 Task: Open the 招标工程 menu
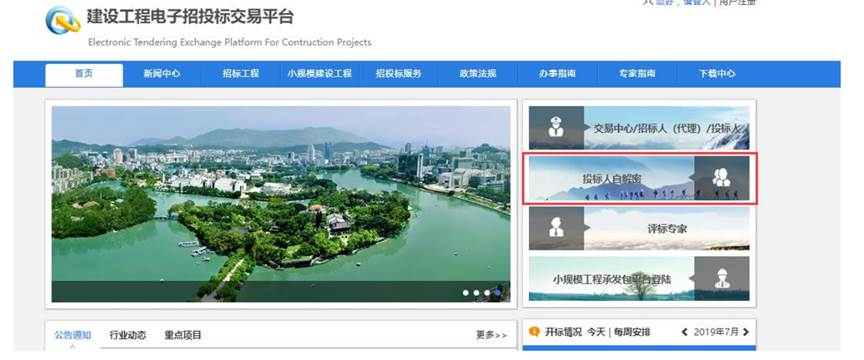[x=241, y=73]
